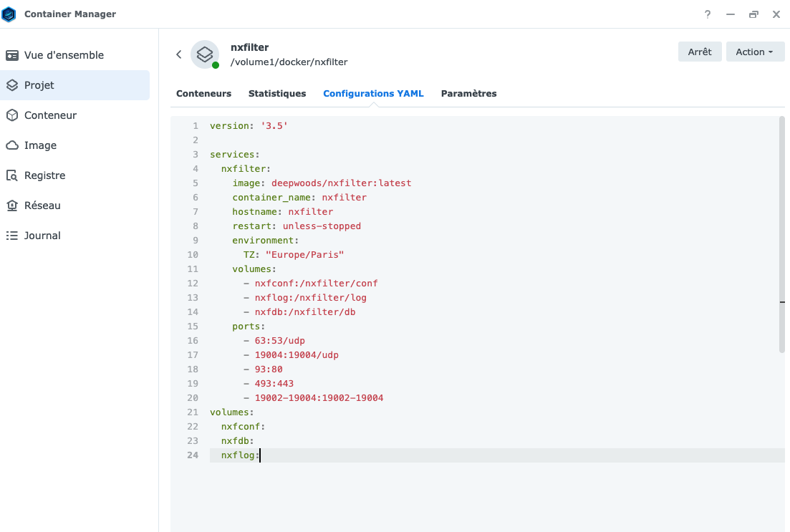Select the Réseau network icon
The width and height of the screenshot is (790, 532).
[12, 205]
